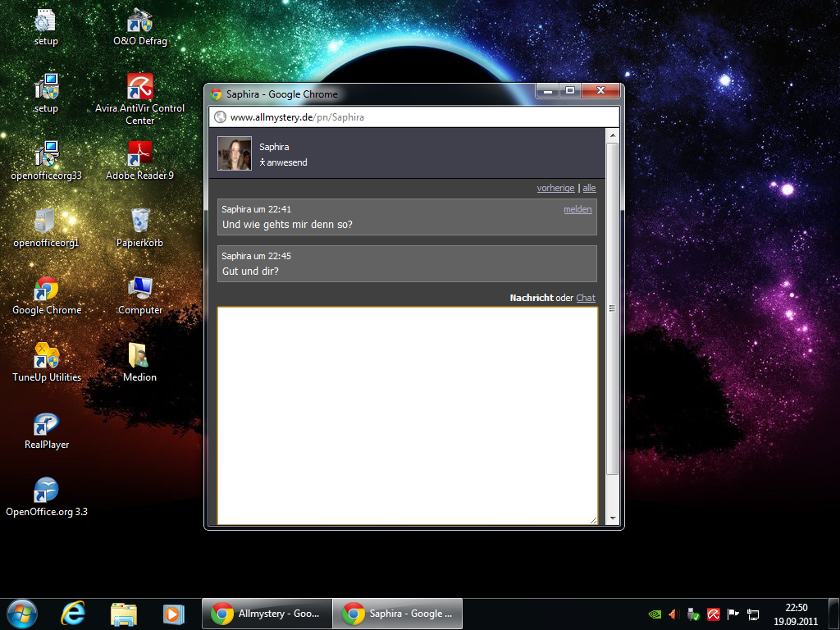Screen dimensions: 840x630
Task: Open the network connection tray icon
Action: coord(753,614)
